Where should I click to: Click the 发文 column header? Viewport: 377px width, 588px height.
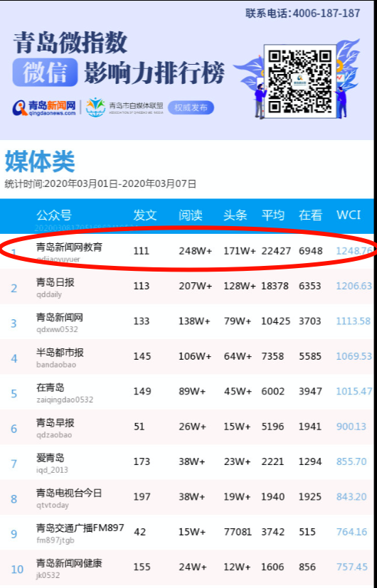click(145, 215)
